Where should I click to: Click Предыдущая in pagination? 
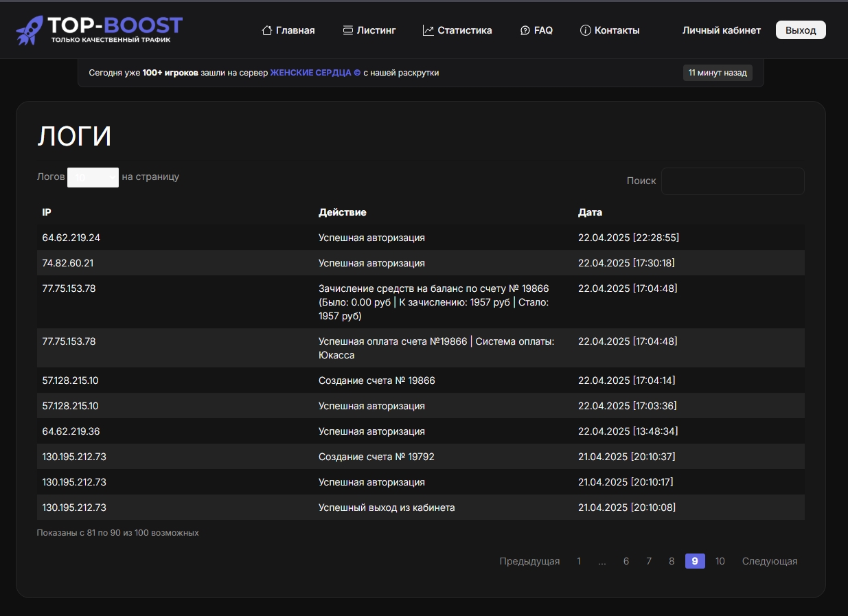pos(529,561)
